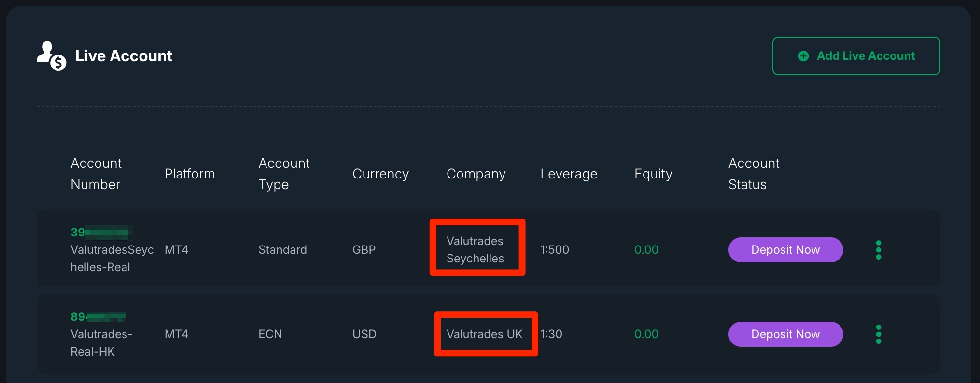Open three-dot menu for Valutrades UK account
980x383 pixels.
[x=879, y=334]
